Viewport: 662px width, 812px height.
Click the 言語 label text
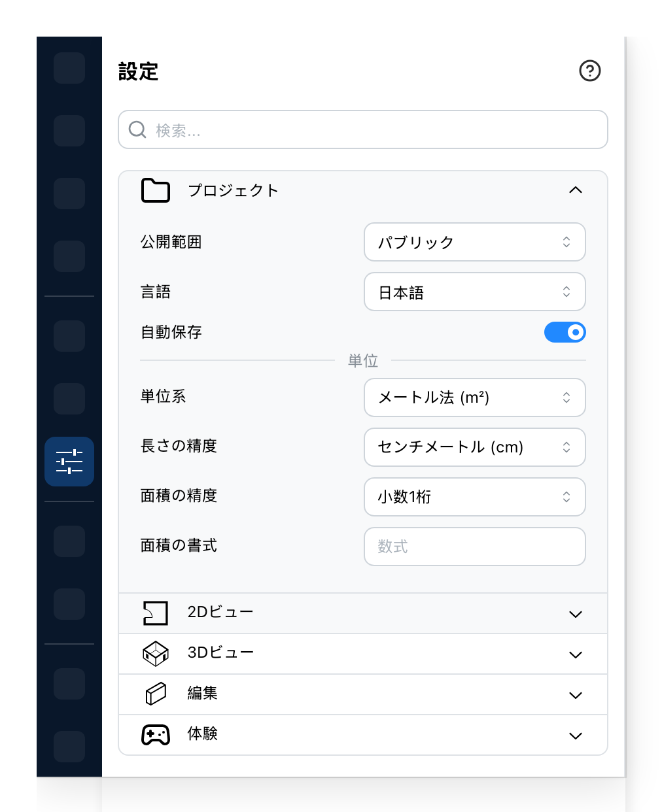point(156,292)
